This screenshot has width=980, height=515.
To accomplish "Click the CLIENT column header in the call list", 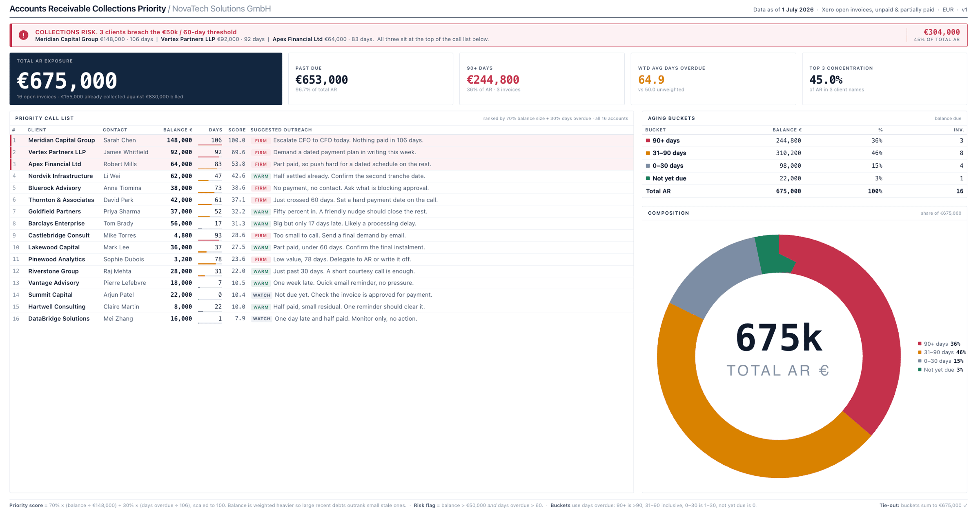I will 37,130.
